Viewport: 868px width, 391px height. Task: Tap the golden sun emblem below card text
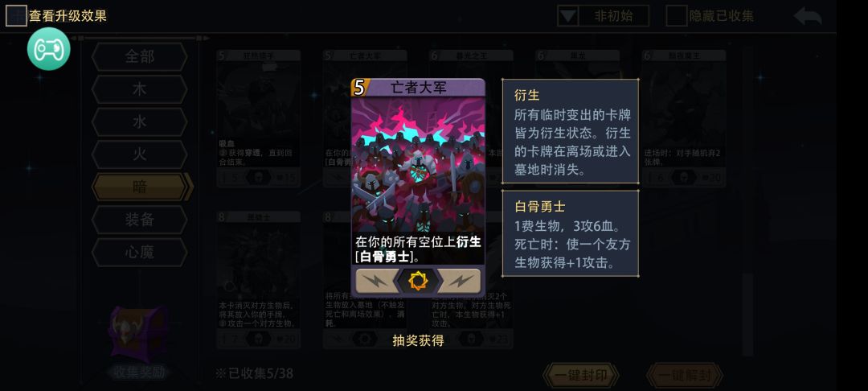[418, 281]
